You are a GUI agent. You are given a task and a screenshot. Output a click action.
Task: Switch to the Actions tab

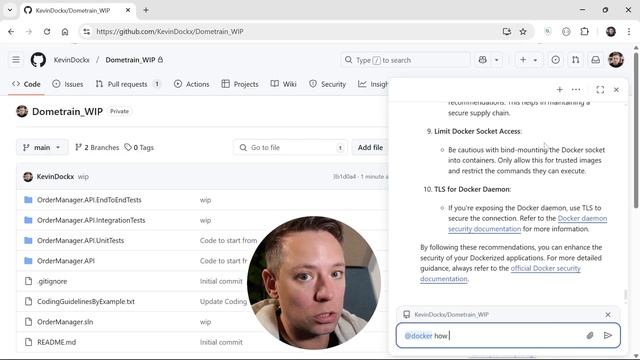(191, 84)
